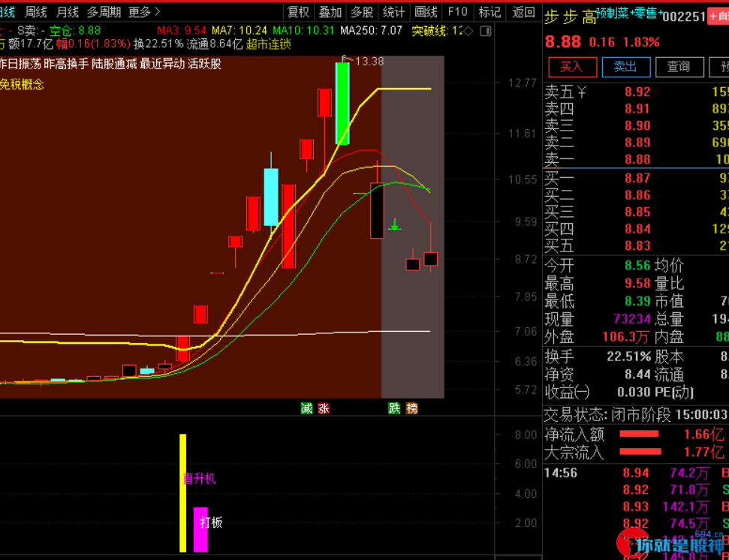Click the flag marker at the 13.38 high

346,59
